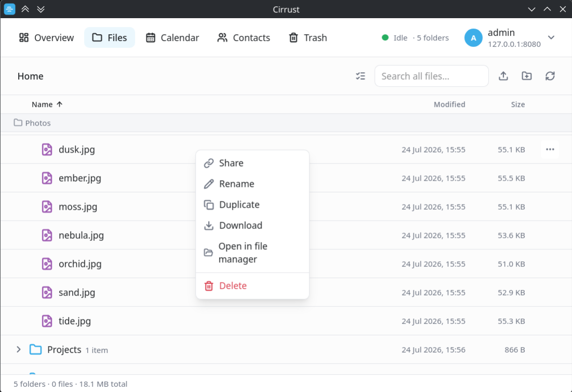Open the Calendar tab
The height and width of the screenshot is (392, 572).
tap(172, 37)
